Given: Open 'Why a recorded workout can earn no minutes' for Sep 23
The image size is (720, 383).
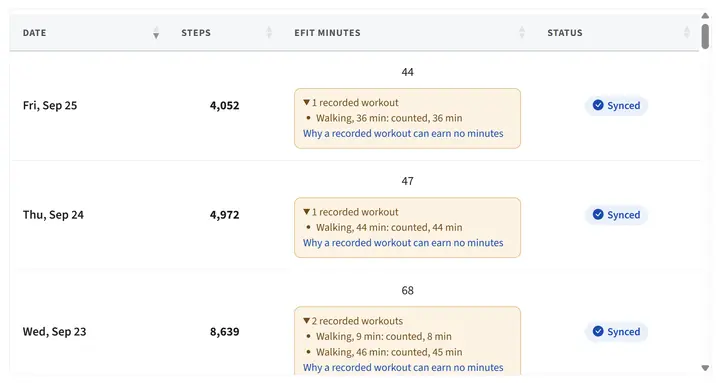Looking at the screenshot, I should point(403,367).
